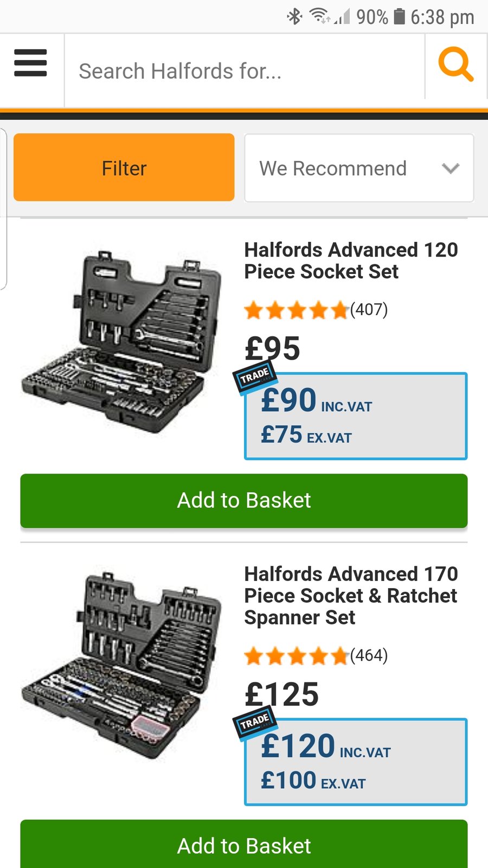View the 120 Piece Socket Set product image
The height and width of the screenshot is (868, 488).
pos(122,342)
